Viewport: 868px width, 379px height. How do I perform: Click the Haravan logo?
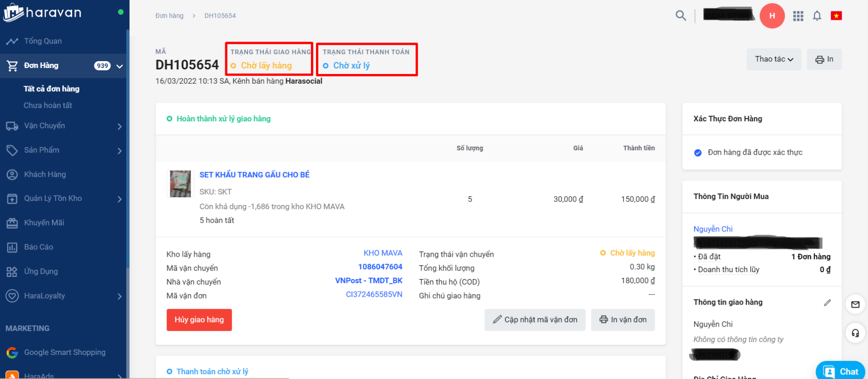point(43,12)
